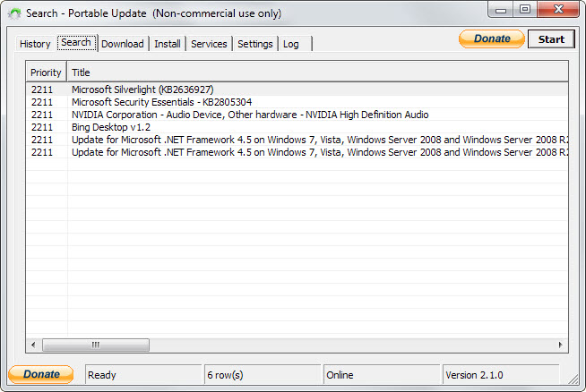Click the window resize grip in corner
This screenshot has width=586, height=392.
click(573, 379)
